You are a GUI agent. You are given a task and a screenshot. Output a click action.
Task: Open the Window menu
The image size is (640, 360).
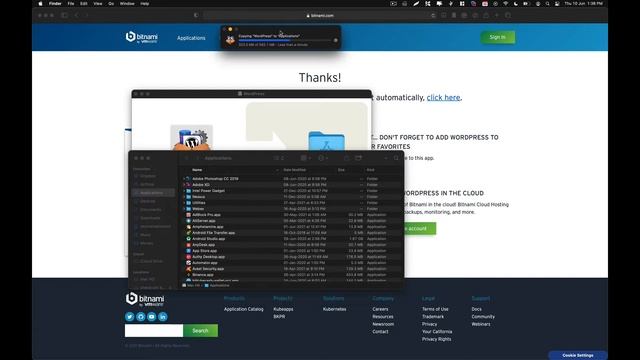point(127,4)
